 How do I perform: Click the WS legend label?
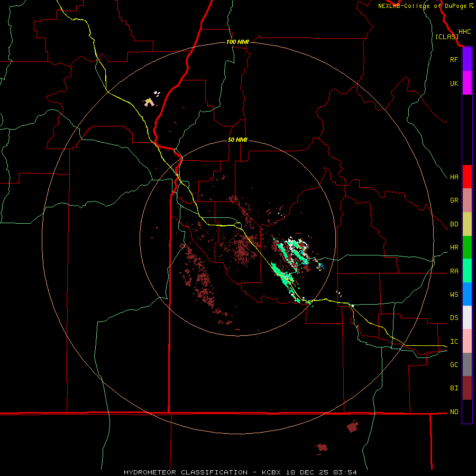pos(454,294)
